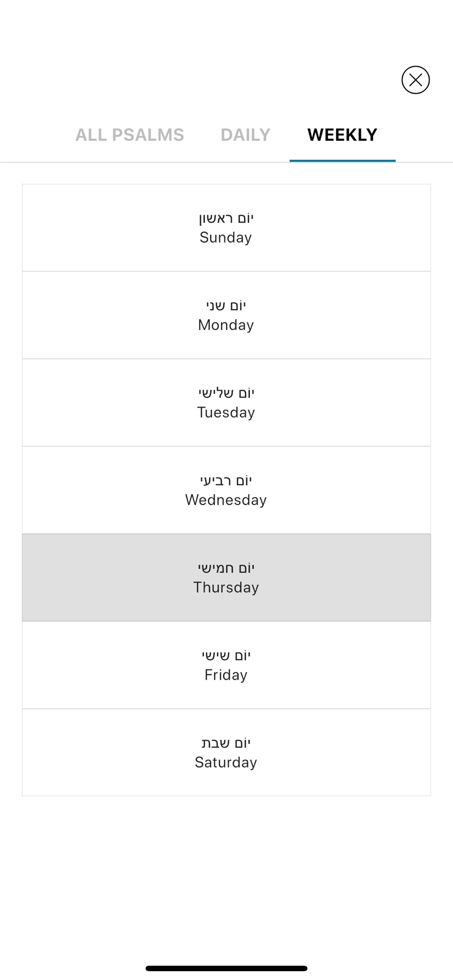Select Tuesday from the weekly list
This screenshot has height=980, width=453.
[226, 403]
